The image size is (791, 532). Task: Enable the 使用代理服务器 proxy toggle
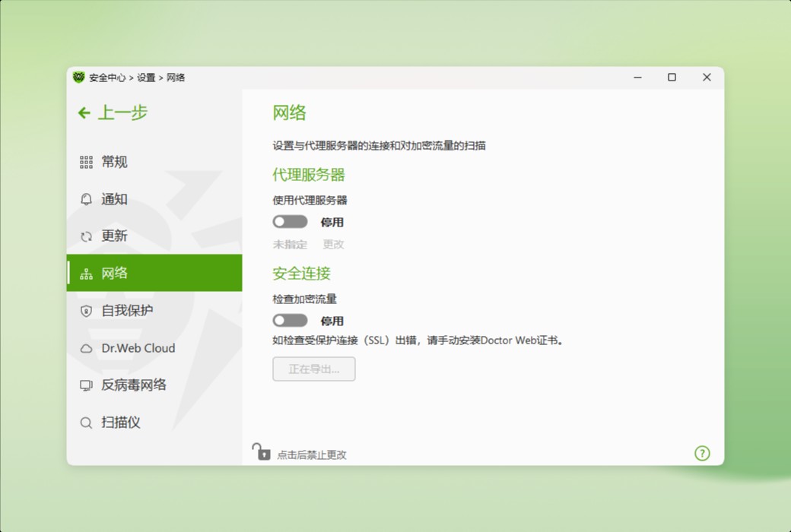[x=291, y=222]
